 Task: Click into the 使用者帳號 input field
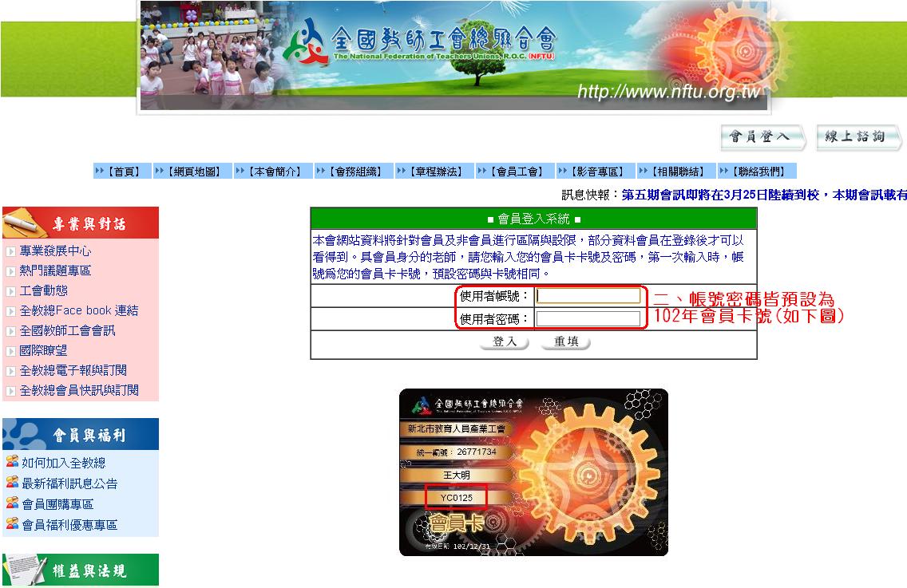coord(588,296)
